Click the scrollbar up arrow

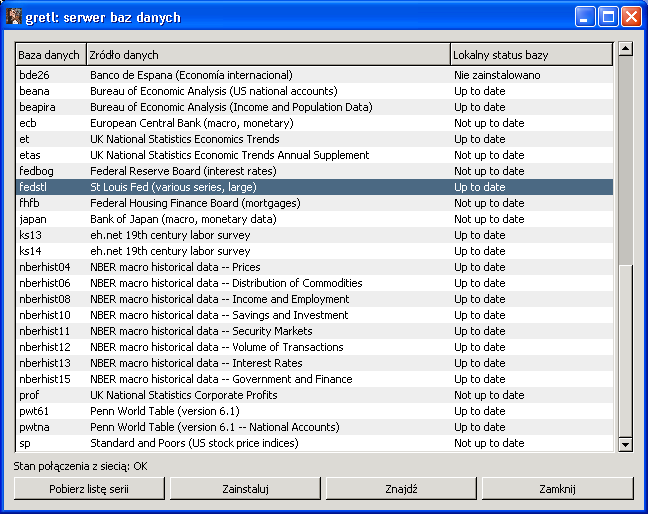pos(626,49)
